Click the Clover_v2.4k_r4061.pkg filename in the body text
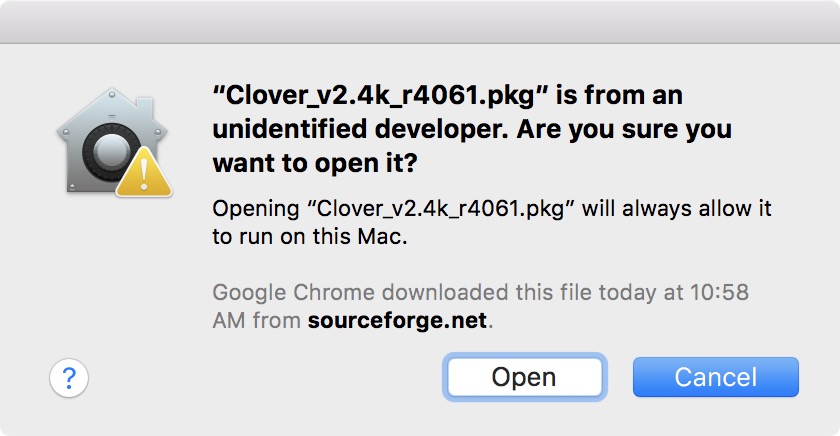Screen dimensions: 840x436 441,208
